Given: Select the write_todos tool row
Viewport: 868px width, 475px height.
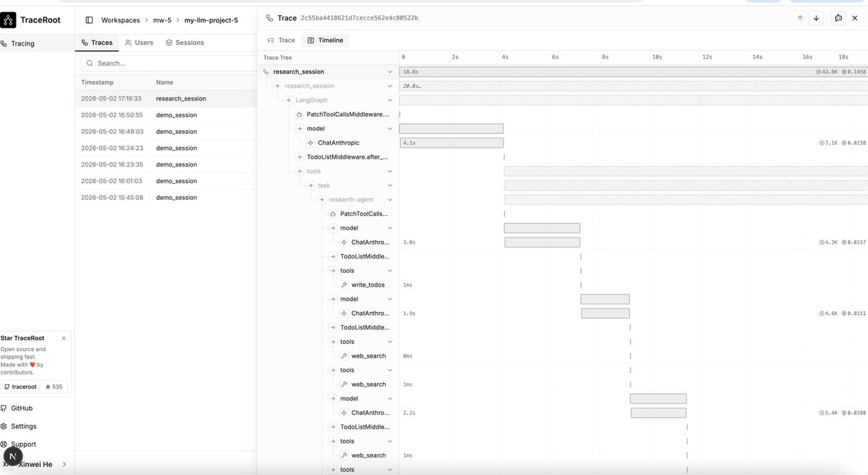Looking at the screenshot, I should tap(367, 285).
